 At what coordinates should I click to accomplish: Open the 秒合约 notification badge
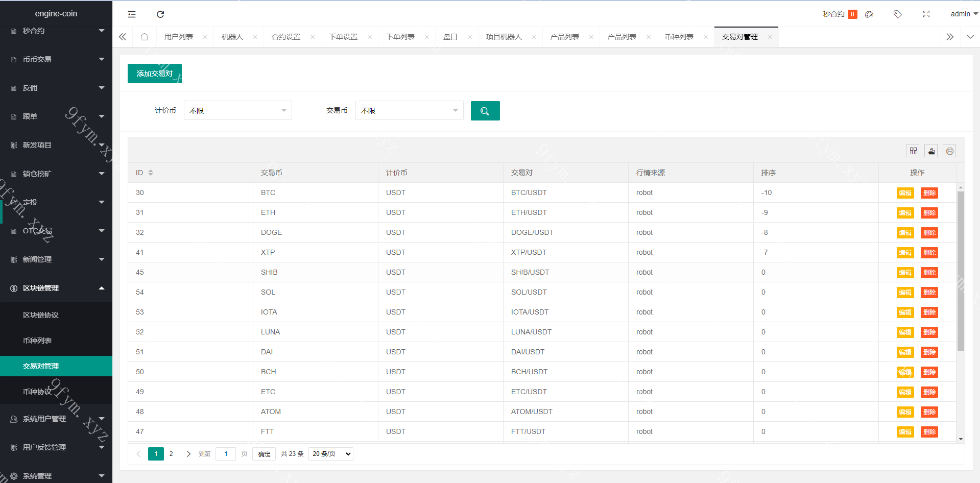852,14
